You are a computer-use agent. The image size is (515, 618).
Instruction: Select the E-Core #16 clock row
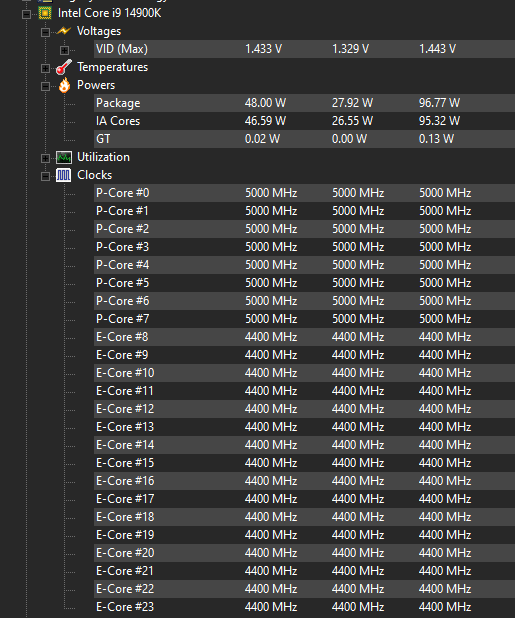pyautogui.click(x=305, y=481)
